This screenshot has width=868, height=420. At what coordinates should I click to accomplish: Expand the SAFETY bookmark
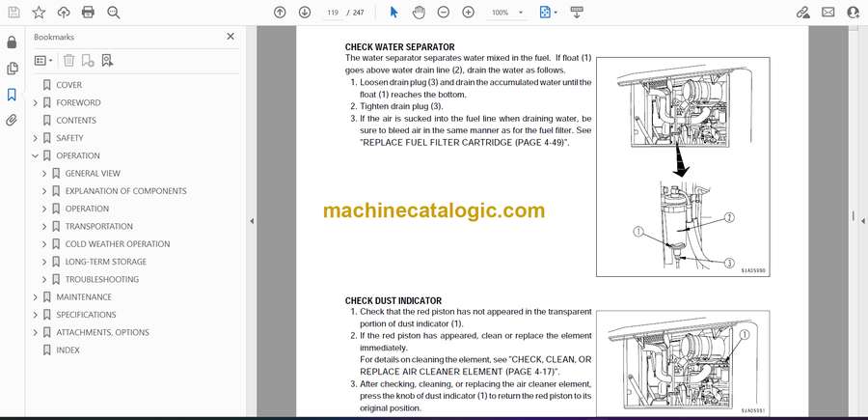pyautogui.click(x=36, y=138)
